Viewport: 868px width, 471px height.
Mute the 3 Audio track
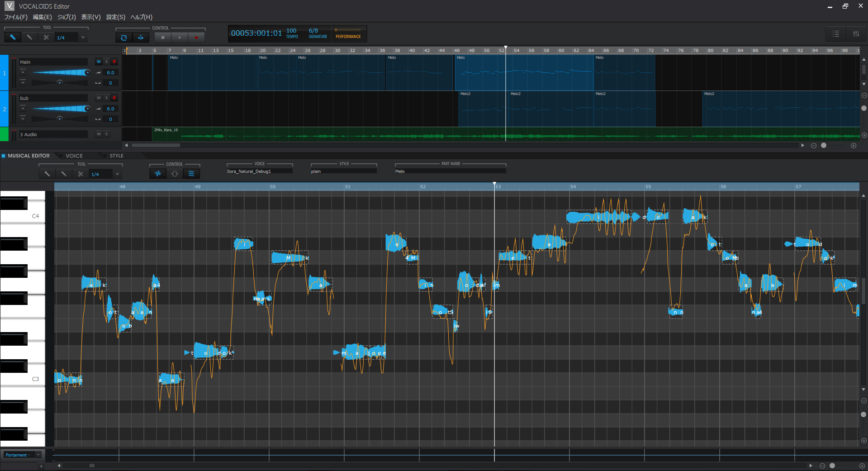tap(99, 134)
